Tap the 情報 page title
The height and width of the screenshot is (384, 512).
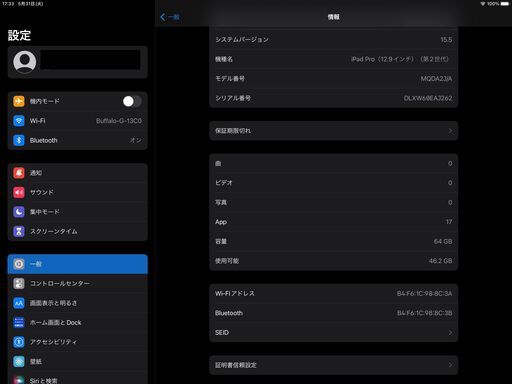point(333,17)
